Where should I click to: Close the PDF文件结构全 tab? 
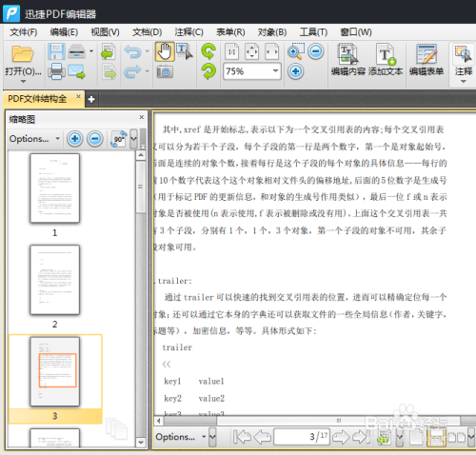tap(78, 96)
